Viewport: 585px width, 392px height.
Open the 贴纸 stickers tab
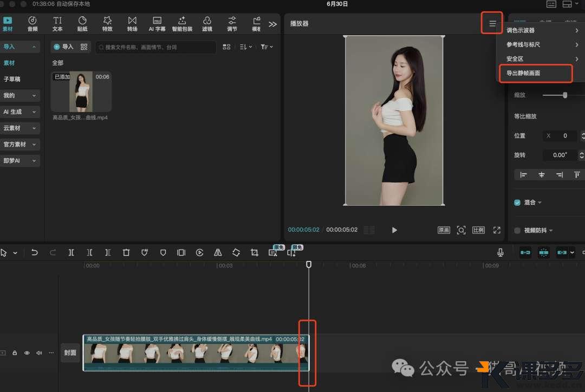click(82, 23)
